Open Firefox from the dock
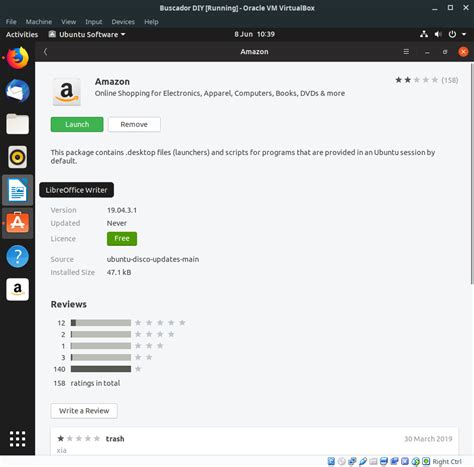Image resolution: width=474 pixels, height=467 pixels. [x=18, y=58]
